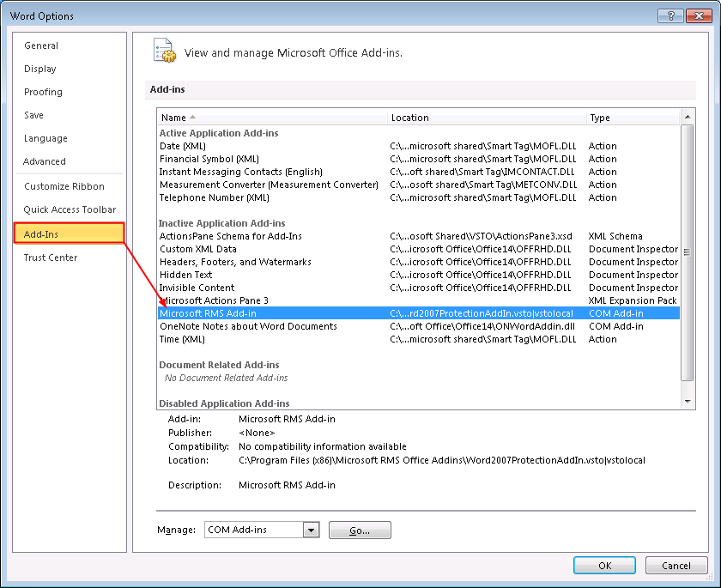Screen dimensions: 721x588
Task: Open Customize Ribbon settings
Action: (x=64, y=186)
